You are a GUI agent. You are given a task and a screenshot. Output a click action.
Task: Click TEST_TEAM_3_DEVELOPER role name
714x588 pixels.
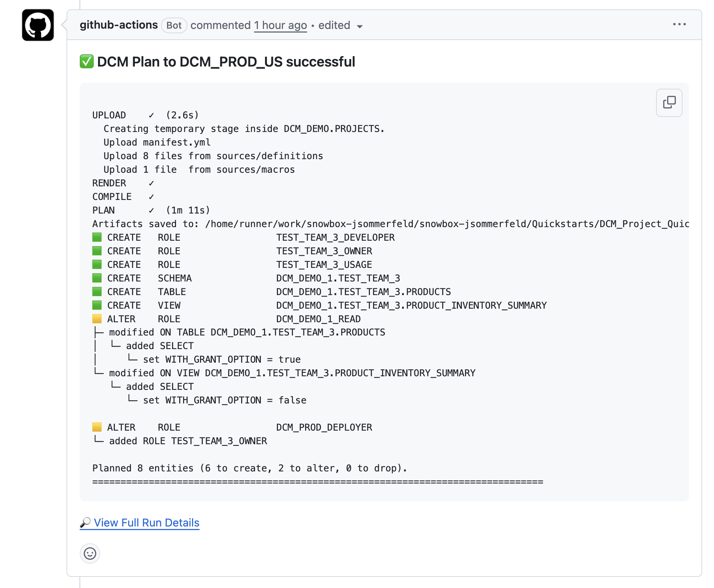pyautogui.click(x=336, y=237)
